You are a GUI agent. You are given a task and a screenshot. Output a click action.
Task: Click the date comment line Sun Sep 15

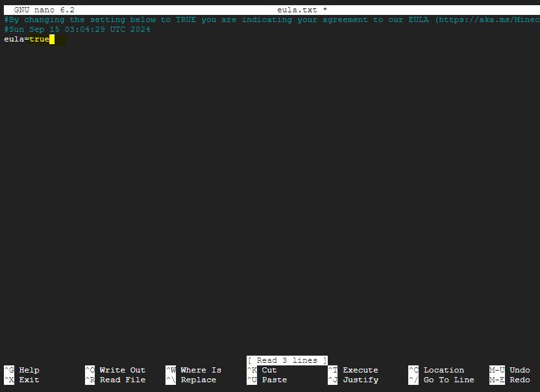(x=77, y=29)
